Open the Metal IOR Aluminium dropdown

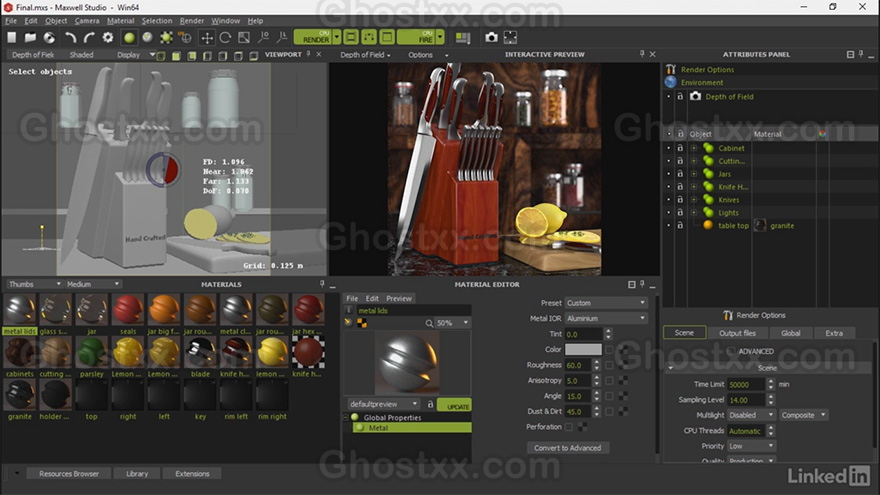[606, 318]
